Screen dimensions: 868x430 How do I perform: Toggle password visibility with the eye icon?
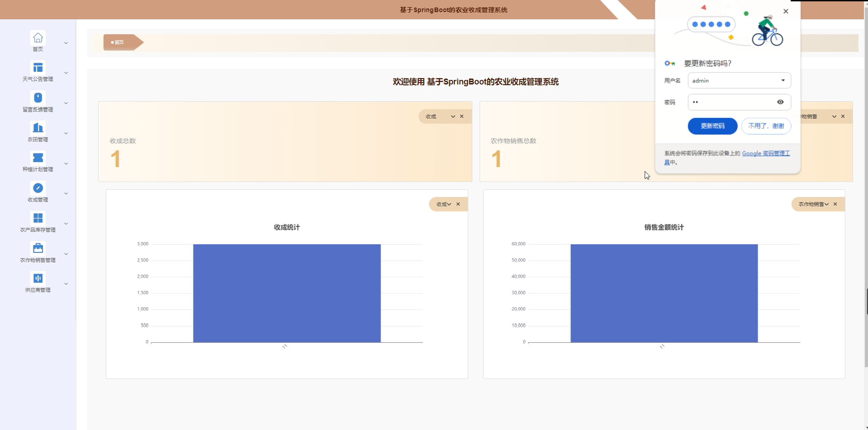(x=780, y=102)
